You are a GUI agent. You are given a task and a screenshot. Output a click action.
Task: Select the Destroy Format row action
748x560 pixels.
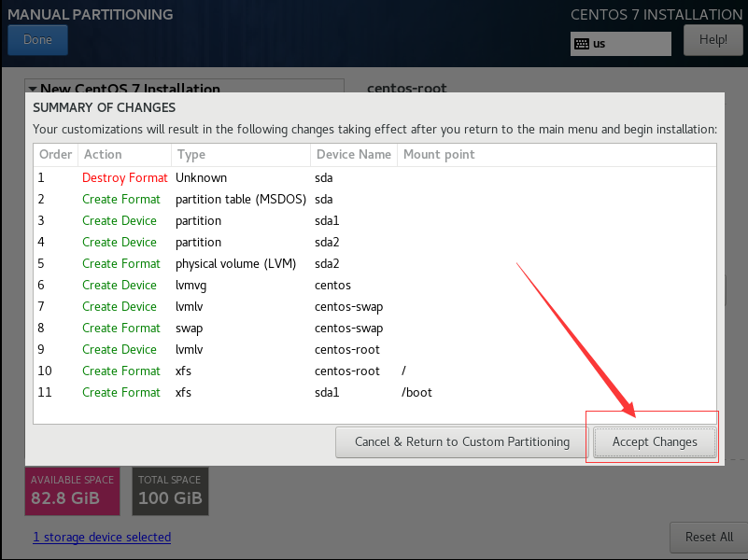tap(124, 177)
